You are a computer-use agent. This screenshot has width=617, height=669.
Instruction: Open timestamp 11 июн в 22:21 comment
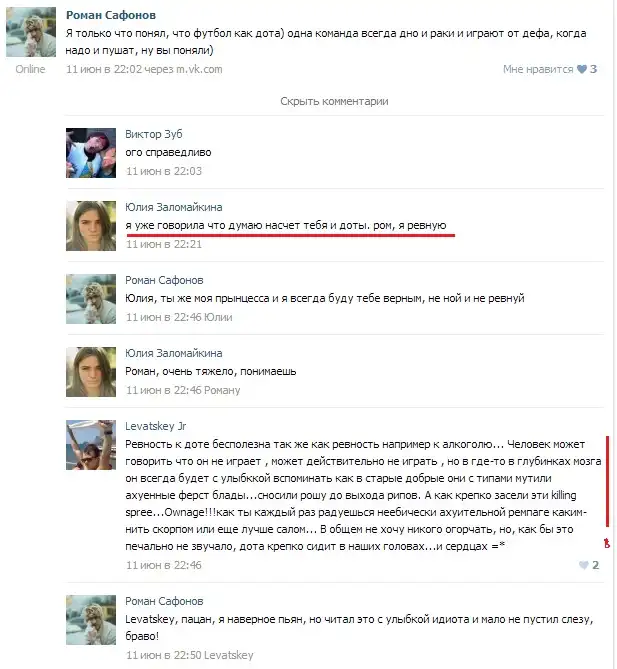[x=163, y=244]
